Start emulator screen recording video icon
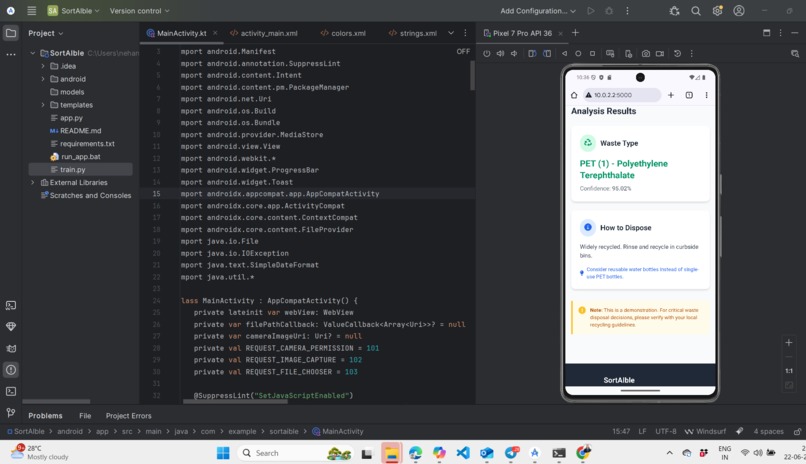Viewport: 806px width, 464px height. [660, 53]
